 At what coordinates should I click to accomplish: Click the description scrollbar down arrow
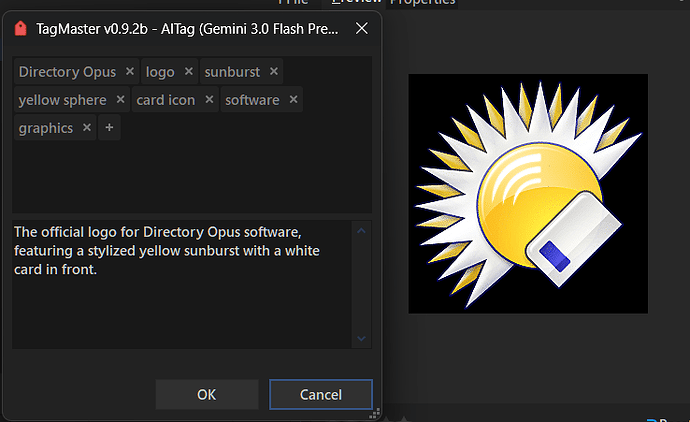pos(362,339)
